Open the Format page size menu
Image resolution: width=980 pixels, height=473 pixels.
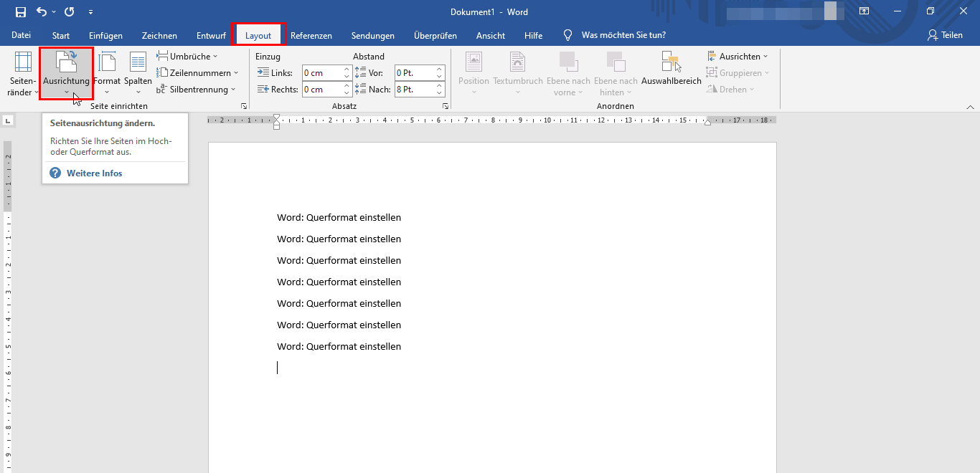pyautogui.click(x=107, y=74)
